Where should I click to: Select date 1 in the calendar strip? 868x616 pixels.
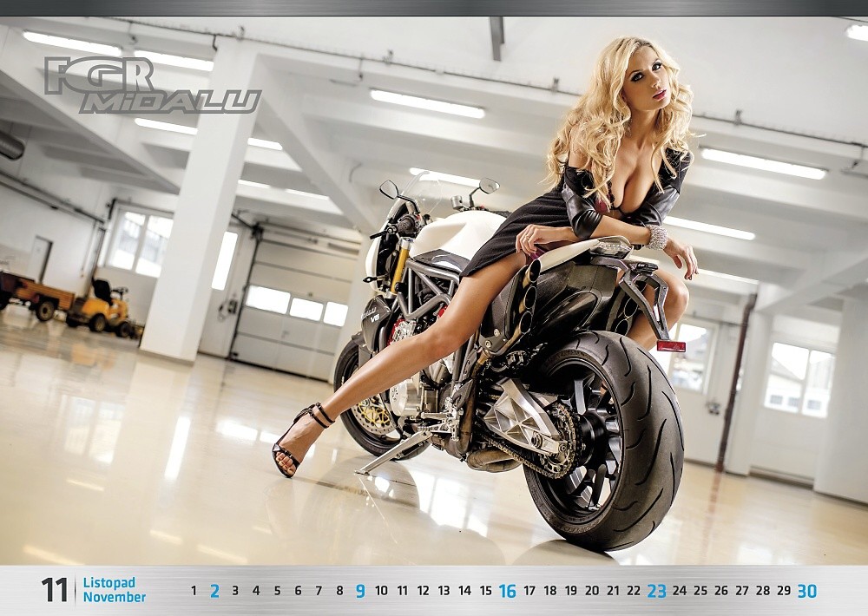(194, 591)
